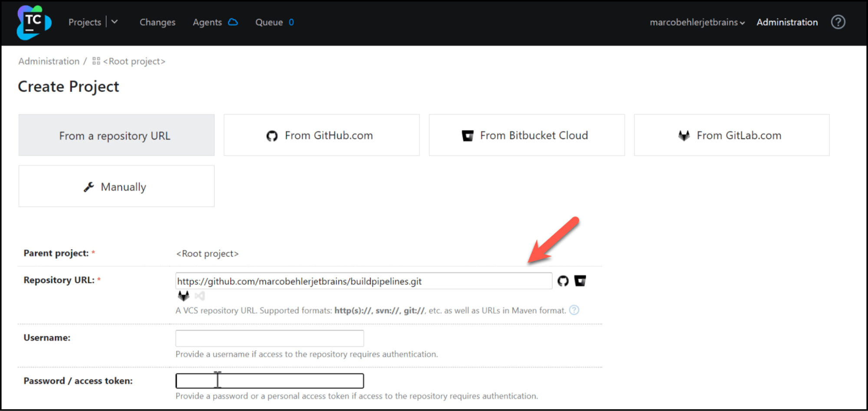This screenshot has height=411, width=868.
Task: Focus the Username input field
Action: [x=269, y=338]
